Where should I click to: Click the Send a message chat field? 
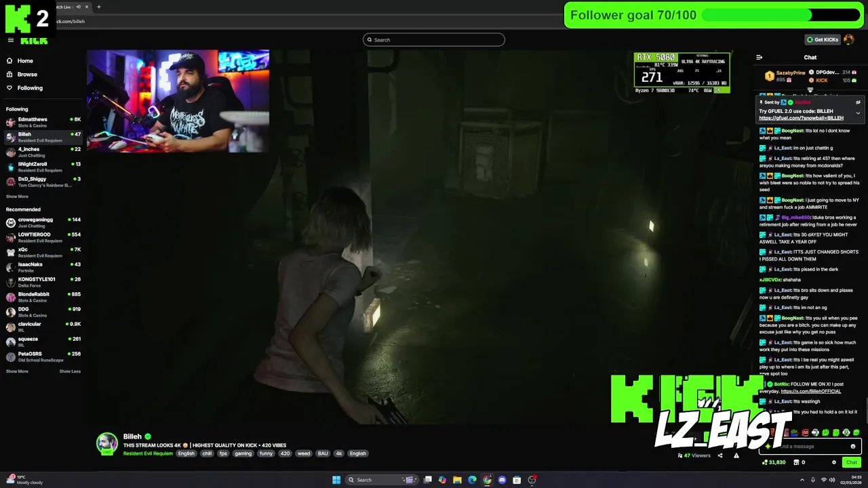pyautogui.click(x=810, y=446)
